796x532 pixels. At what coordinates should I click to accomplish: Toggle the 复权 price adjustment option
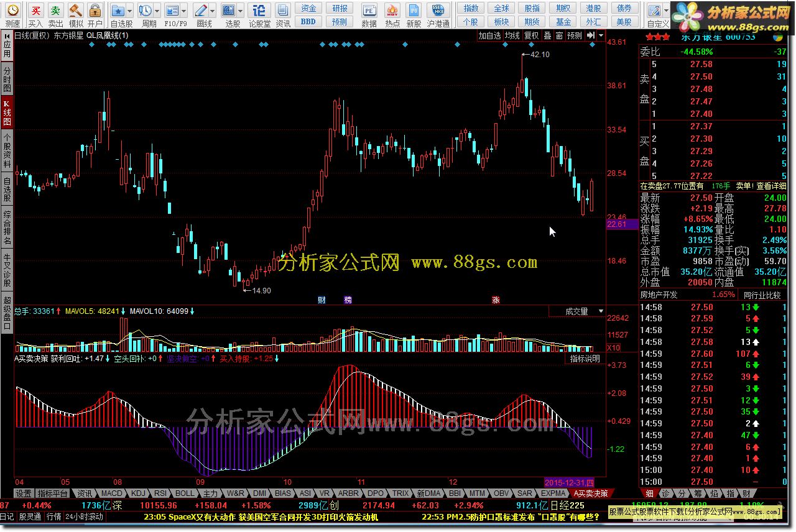point(531,35)
